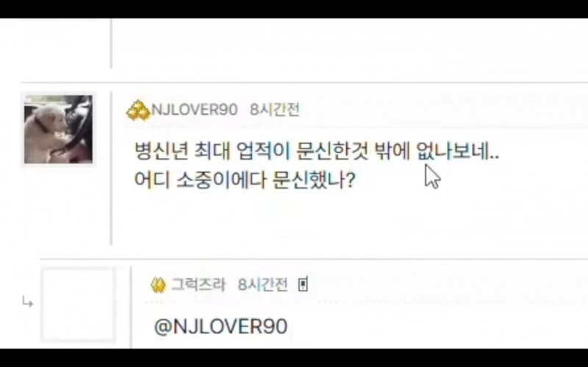
Task: Open the dog profile picture of NJLOVER90
Action: click(58, 129)
